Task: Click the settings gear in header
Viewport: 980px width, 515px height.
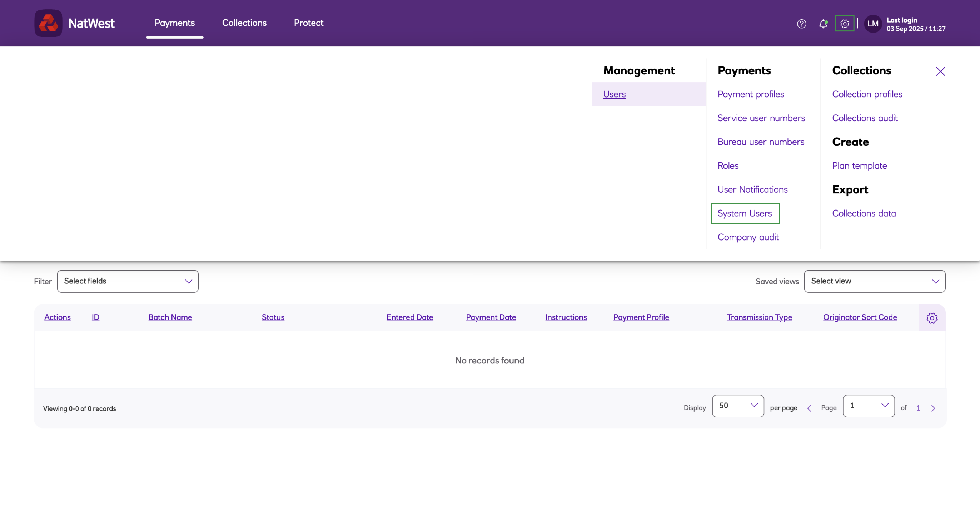Action: 845,24
